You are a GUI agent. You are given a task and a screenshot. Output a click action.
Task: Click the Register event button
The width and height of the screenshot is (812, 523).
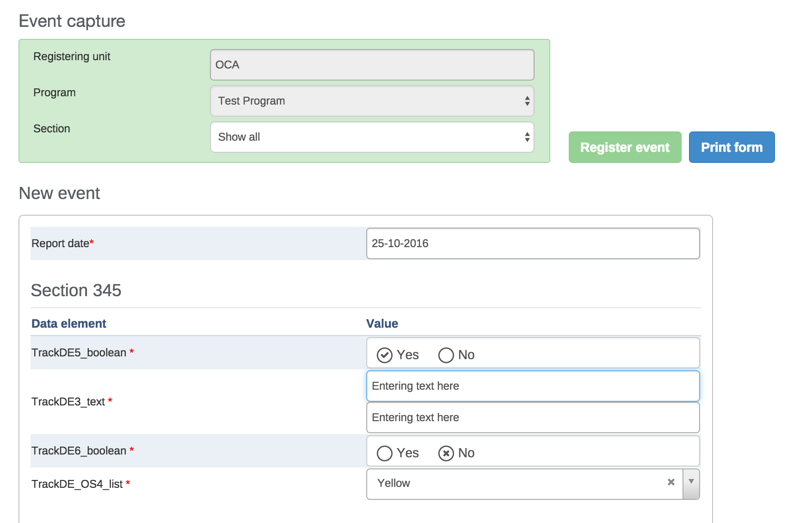coord(625,147)
